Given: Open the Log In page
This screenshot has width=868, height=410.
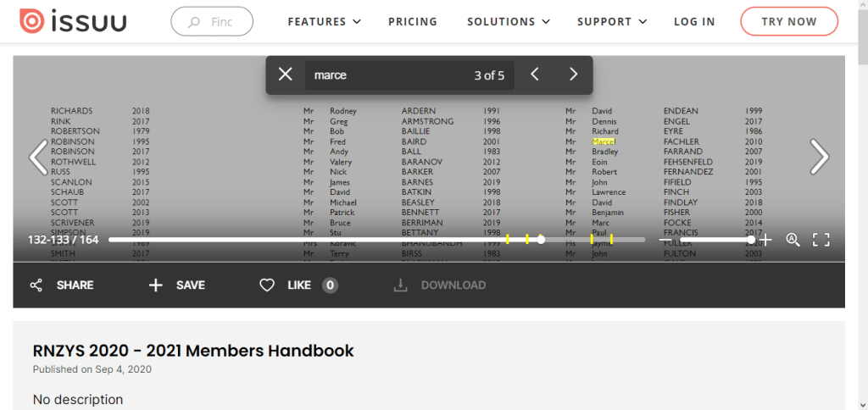Looking at the screenshot, I should 694,21.
